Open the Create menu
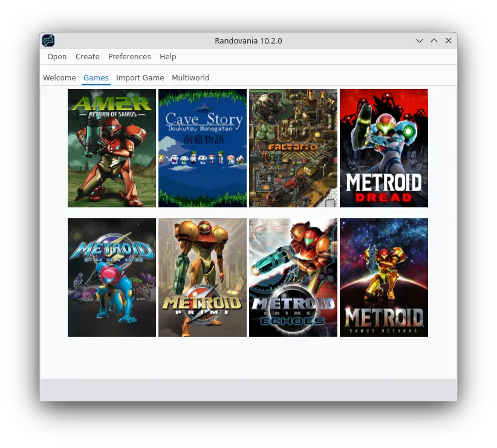 click(88, 57)
